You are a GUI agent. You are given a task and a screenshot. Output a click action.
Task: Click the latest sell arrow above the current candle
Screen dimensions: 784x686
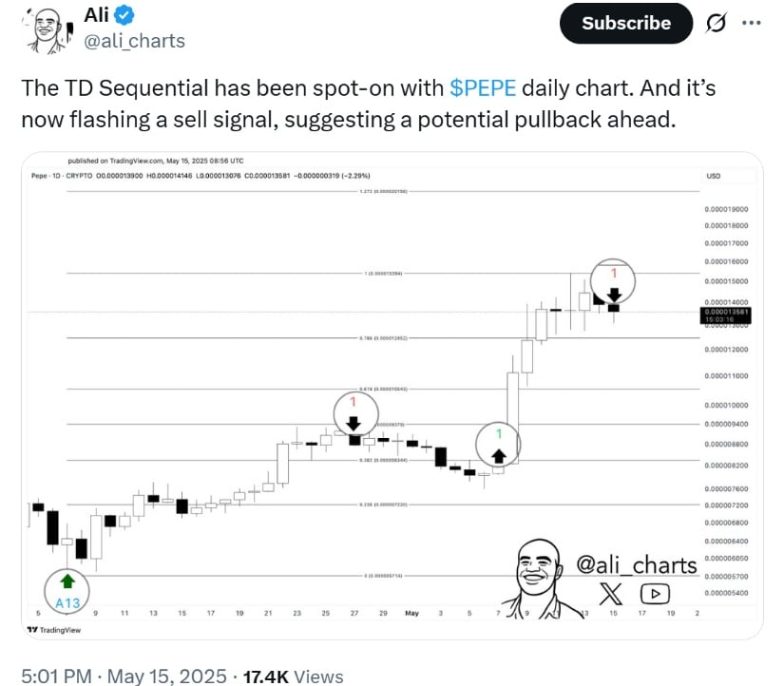(614, 295)
